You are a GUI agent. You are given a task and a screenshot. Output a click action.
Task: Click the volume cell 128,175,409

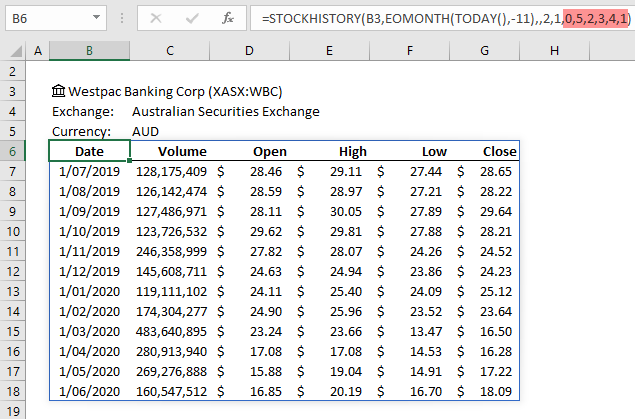(171, 172)
